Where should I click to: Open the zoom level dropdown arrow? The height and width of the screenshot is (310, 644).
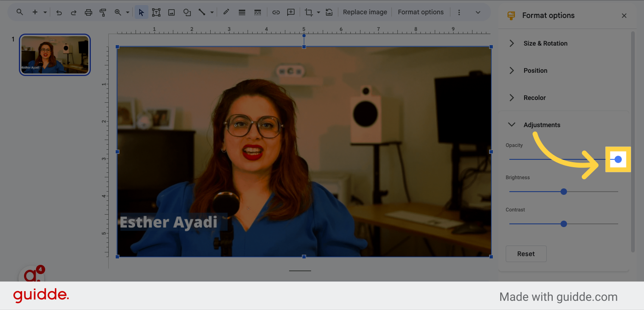pos(127,12)
